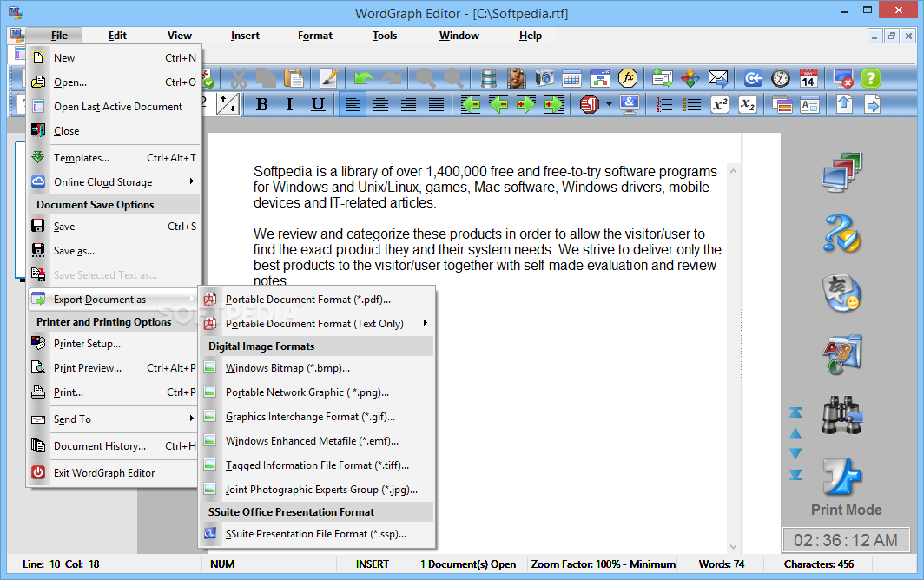
Task: Export as Portable Document Format (*.pdf)...
Action: click(x=317, y=300)
